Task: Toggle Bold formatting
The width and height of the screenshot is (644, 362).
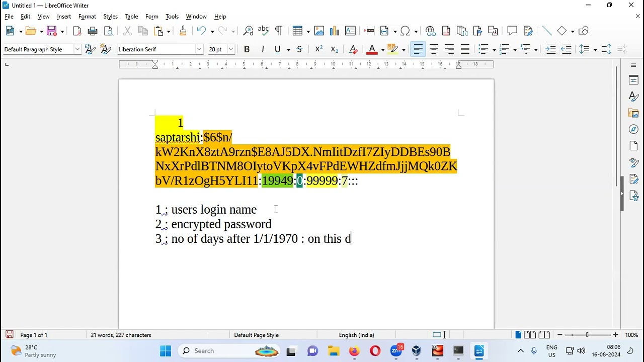Action: 247,49
